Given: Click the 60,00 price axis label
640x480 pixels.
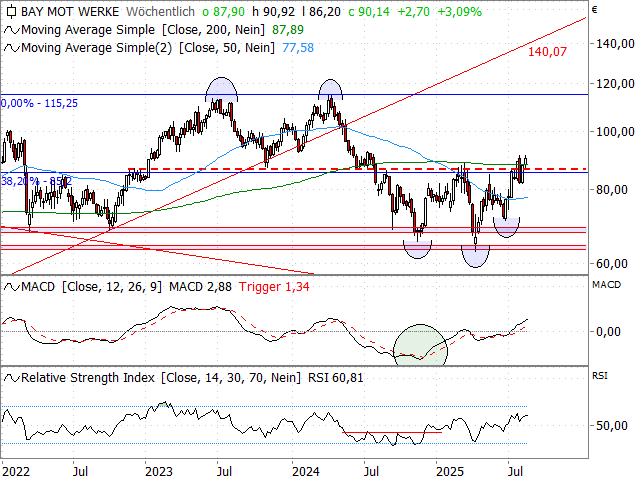Looking at the screenshot, I should click(611, 264).
